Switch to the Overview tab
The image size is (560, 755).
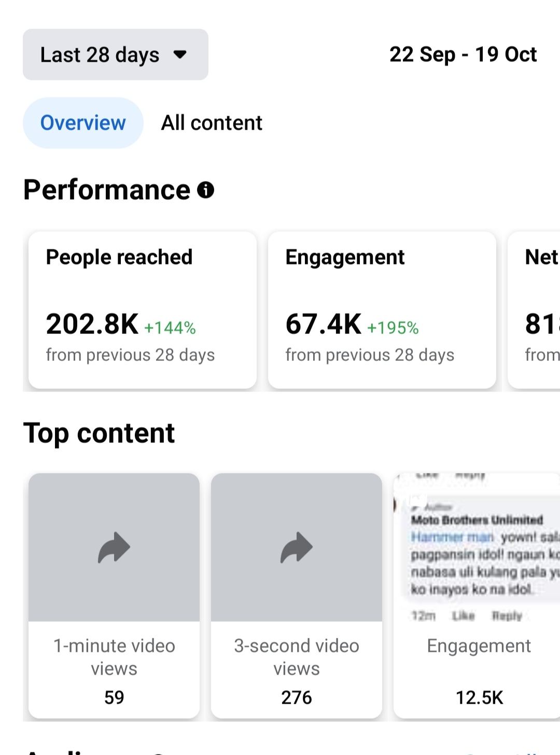pyautogui.click(x=83, y=123)
